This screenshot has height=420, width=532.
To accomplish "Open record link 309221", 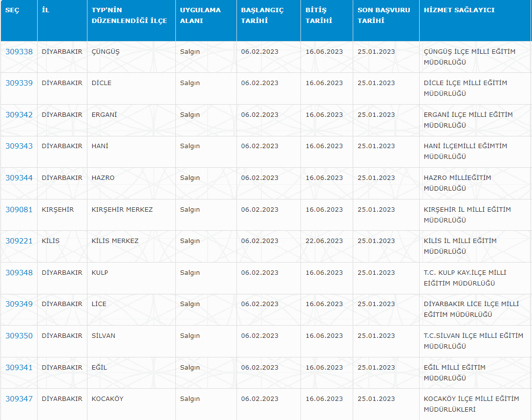I will [19, 241].
